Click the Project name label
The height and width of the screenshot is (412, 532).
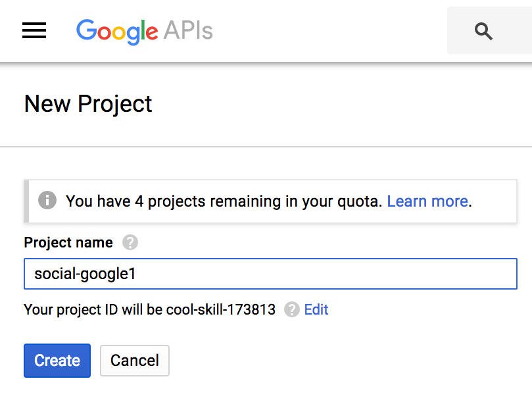[68, 242]
